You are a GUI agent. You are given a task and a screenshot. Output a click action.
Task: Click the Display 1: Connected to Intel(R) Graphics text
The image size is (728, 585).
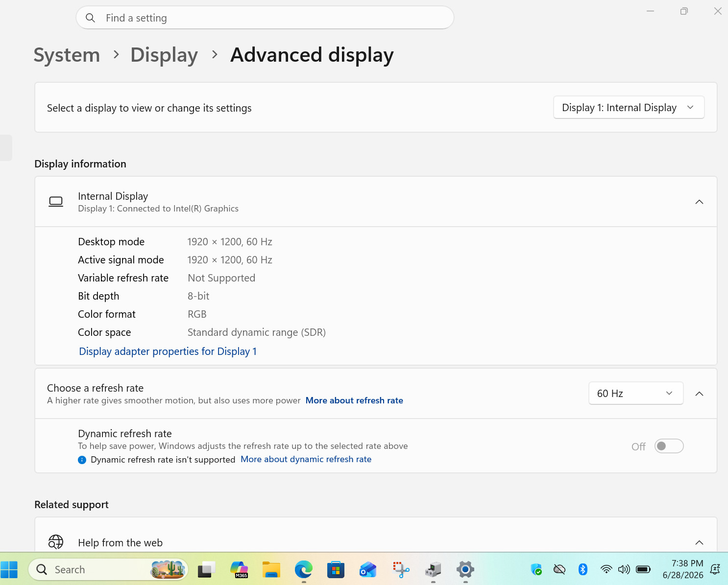158,209
